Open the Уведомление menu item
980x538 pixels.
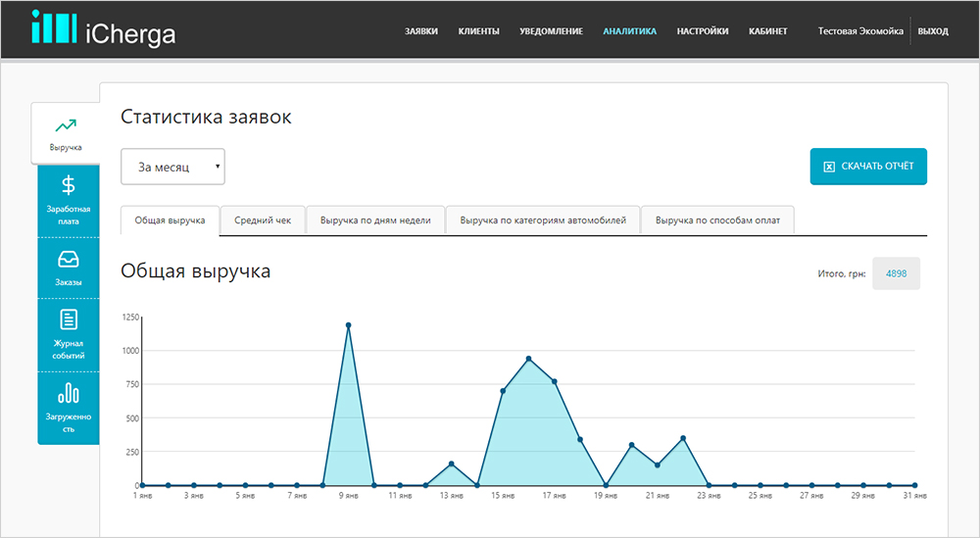(x=552, y=31)
